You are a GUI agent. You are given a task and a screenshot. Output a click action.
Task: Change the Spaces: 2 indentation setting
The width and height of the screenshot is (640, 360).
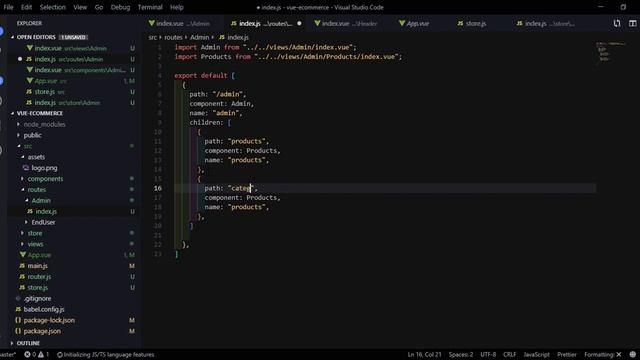coord(460,355)
